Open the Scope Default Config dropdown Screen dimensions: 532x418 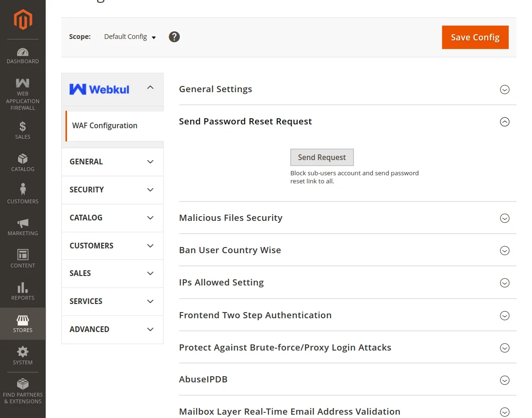point(130,37)
